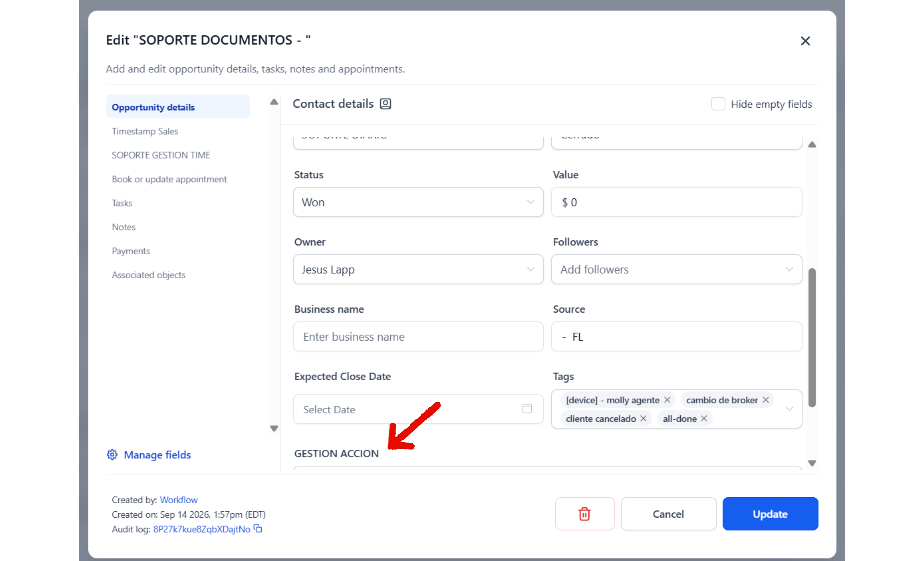The height and width of the screenshot is (561, 924).
Task: Click the Manage fields gear icon
Action: pyautogui.click(x=112, y=455)
